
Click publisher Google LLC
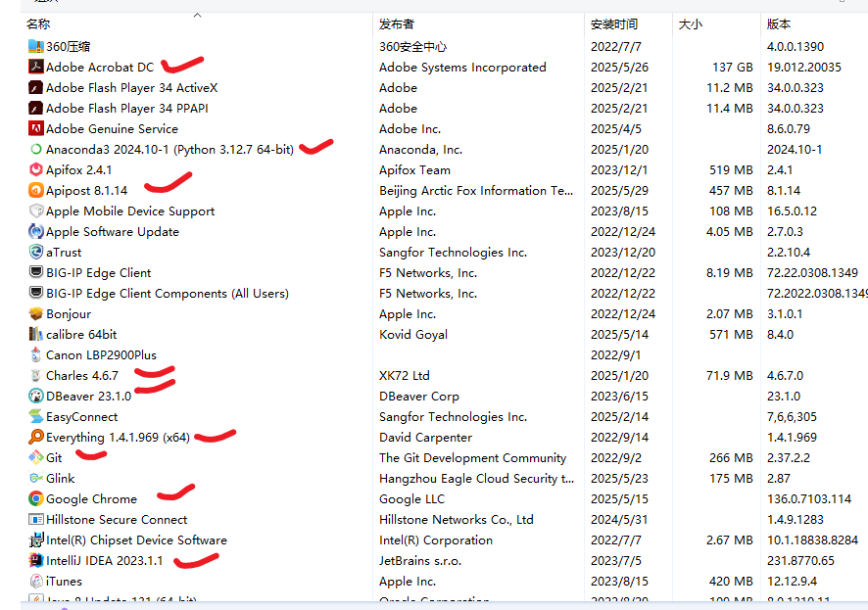[x=411, y=498]
